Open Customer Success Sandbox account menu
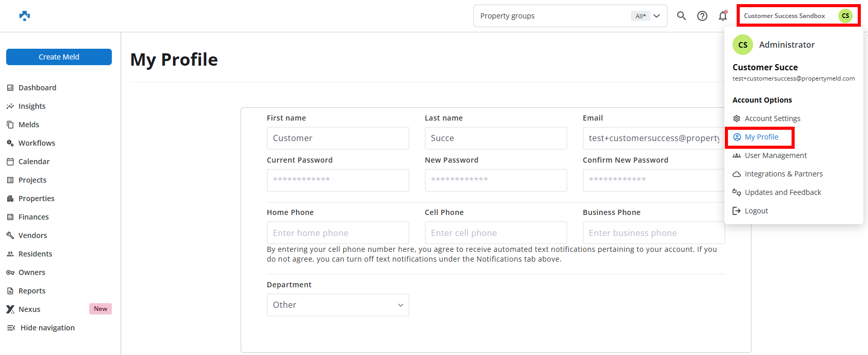This screenshot has width=868, height=355. pyautogui.click(x=784, y=16)
